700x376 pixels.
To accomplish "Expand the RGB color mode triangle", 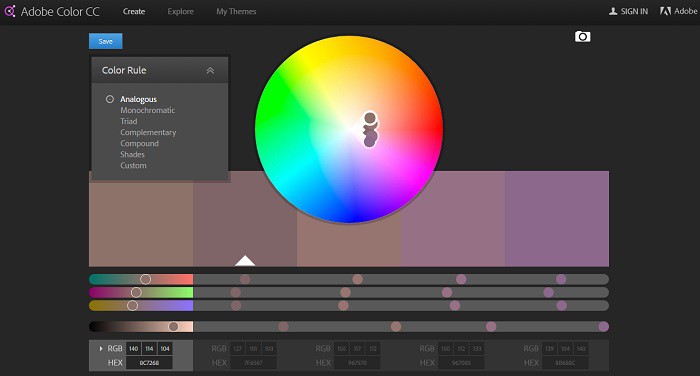I will click(101, 348).
